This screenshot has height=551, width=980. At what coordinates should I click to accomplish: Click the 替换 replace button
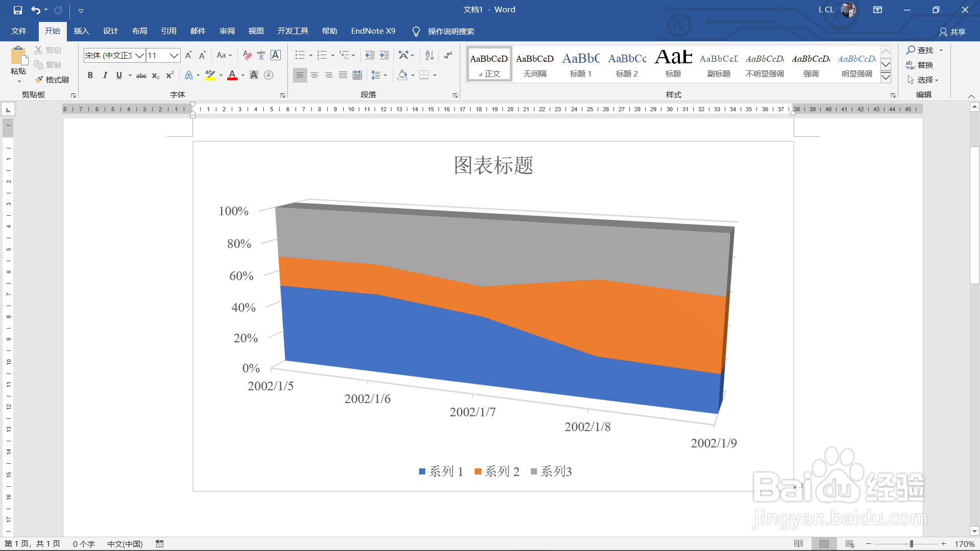pos(919,65)
